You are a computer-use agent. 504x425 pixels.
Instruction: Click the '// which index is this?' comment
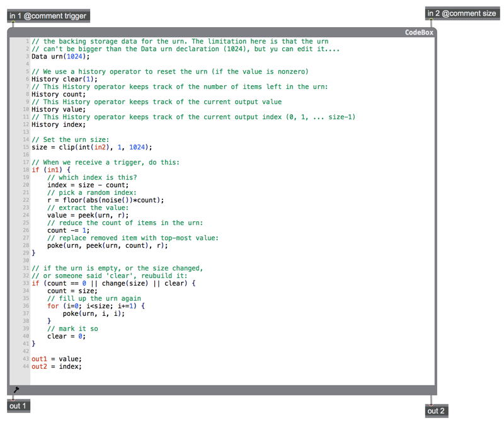coord(92,178)
